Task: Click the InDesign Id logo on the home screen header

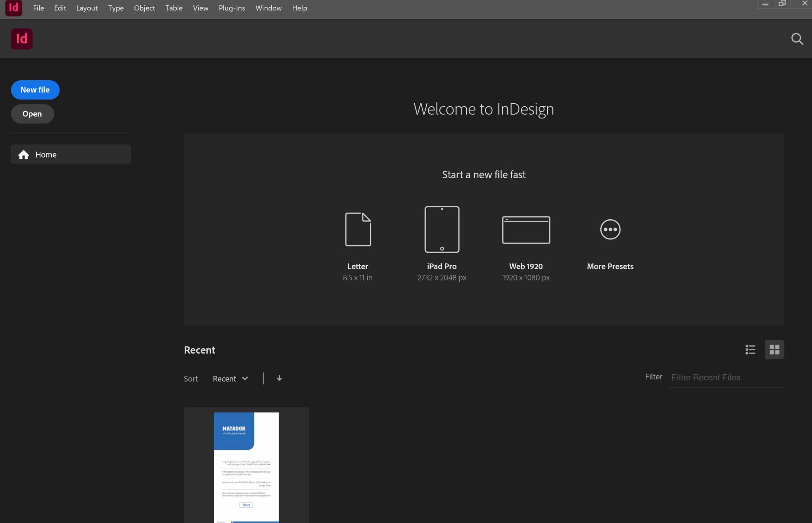Action: pyautogui.click(x=22, y=39)
